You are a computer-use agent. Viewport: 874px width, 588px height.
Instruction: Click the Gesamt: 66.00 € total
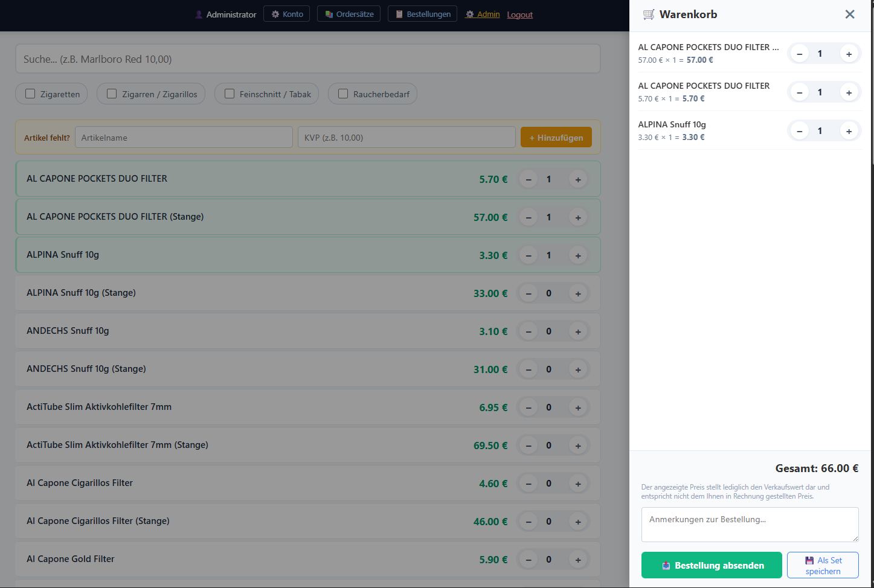click(x=817, y=468)
